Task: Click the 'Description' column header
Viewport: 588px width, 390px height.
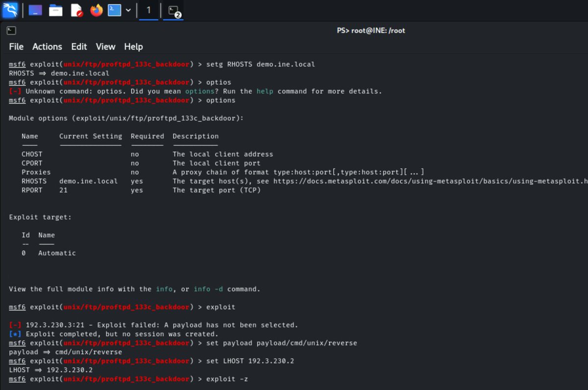Action: (x=196, y=136)
